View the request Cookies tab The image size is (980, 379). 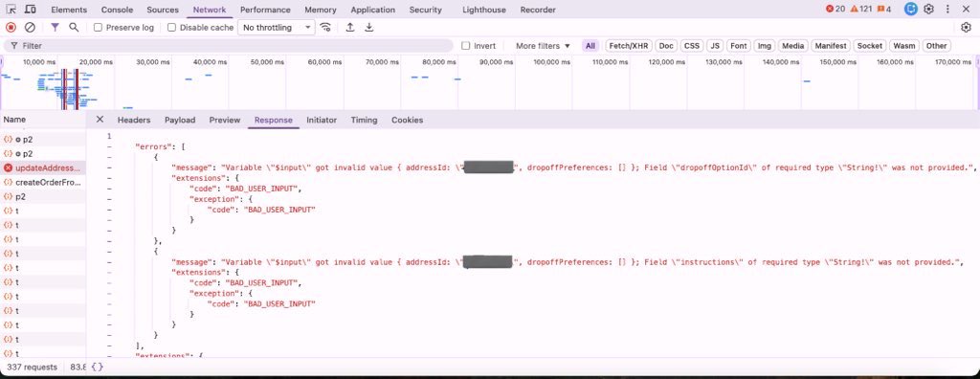click(x=407, y=120)
